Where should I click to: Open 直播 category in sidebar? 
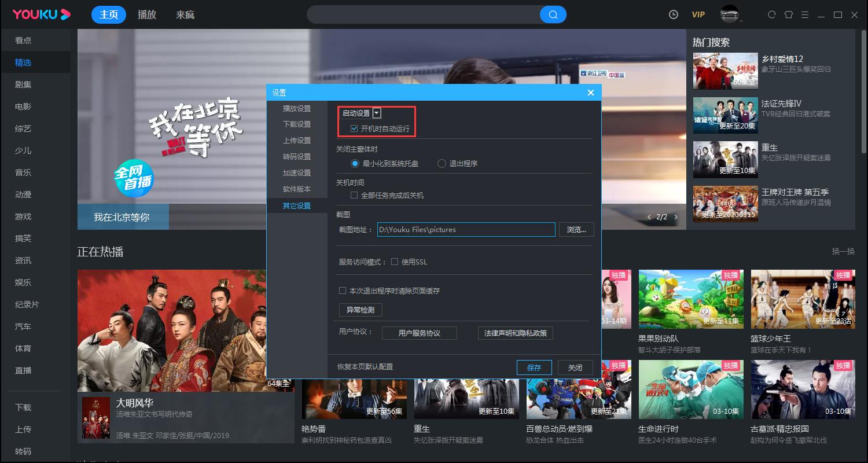click(x=23, y=370)
